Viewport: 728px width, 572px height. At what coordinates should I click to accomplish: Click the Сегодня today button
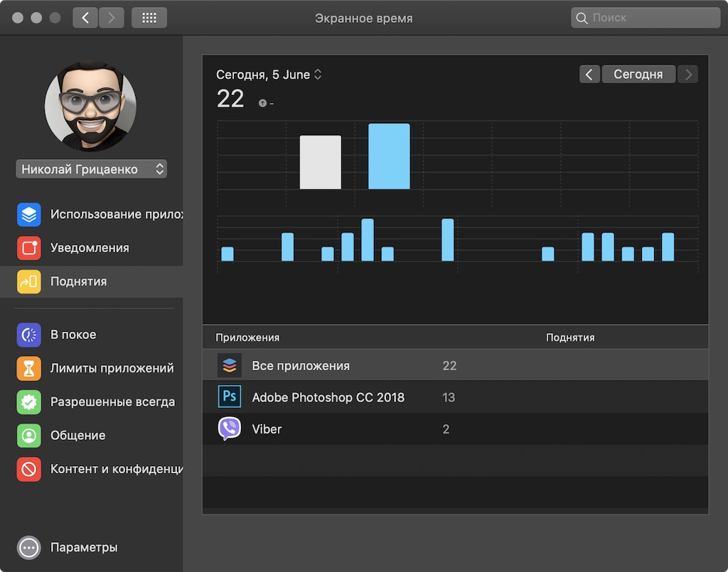[638, 74]
